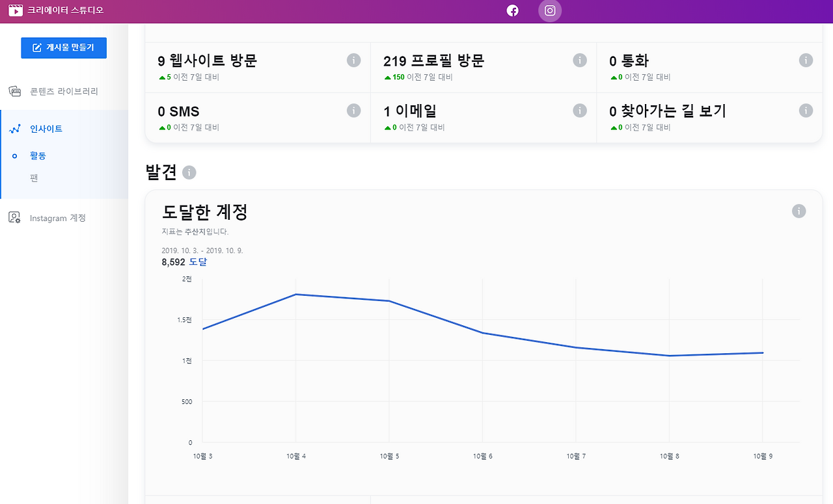Open the 인사이트 sidebar menu item
The image size is (833, 504).
(x=46, y=128)
